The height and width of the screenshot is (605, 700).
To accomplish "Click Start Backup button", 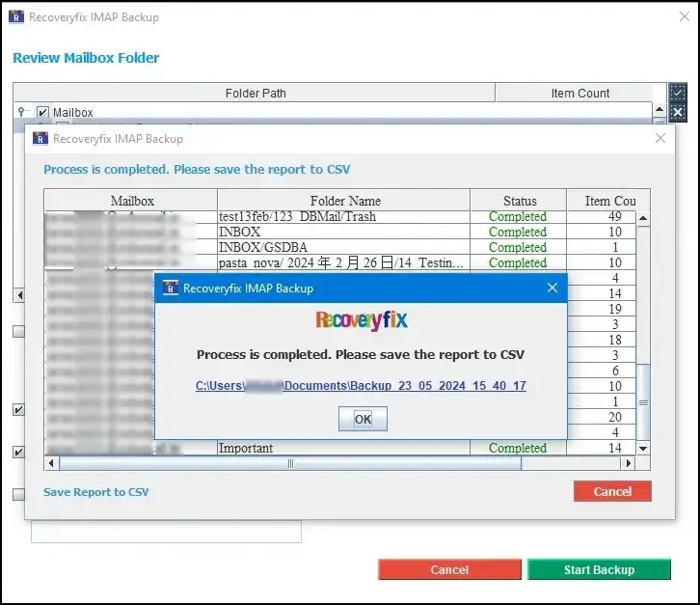I will 599,569.
